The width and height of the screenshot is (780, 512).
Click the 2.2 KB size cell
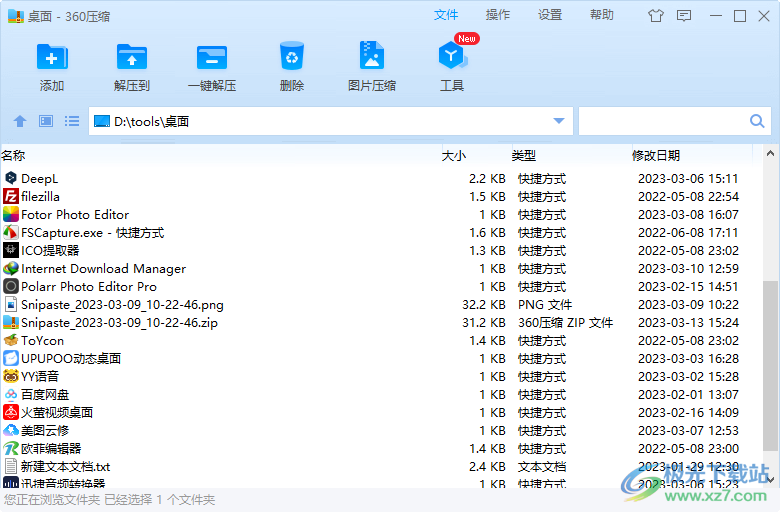pyautogui.click(x=487, y=178)
